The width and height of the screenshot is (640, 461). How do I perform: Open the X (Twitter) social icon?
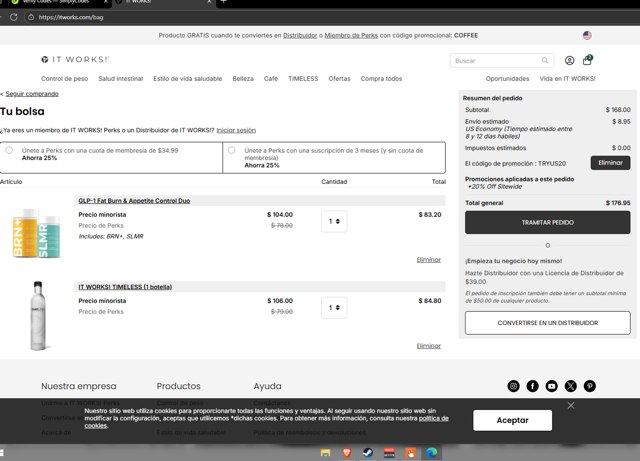coord(571,386)
